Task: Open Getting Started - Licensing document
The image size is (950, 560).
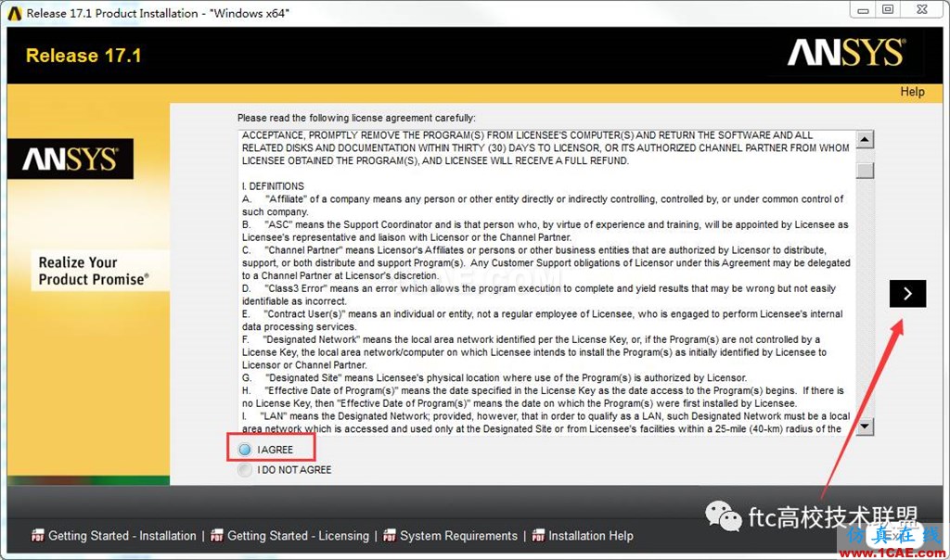Action: coord(298,536)
